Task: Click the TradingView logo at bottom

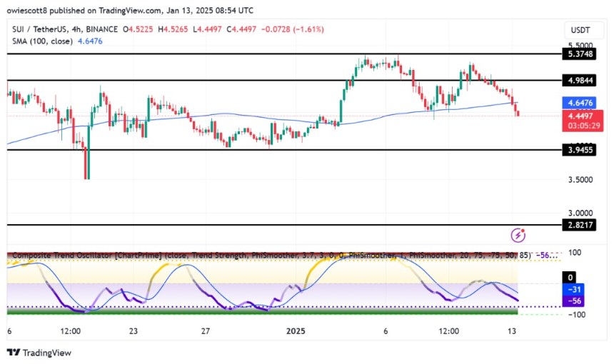Action: tap(39, 353)
